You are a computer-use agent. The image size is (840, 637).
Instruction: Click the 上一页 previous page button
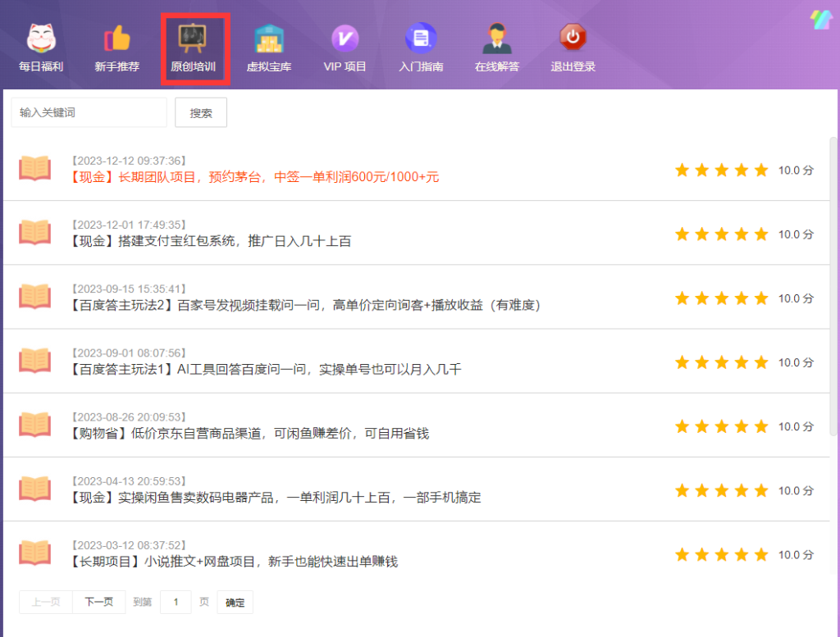46,602
